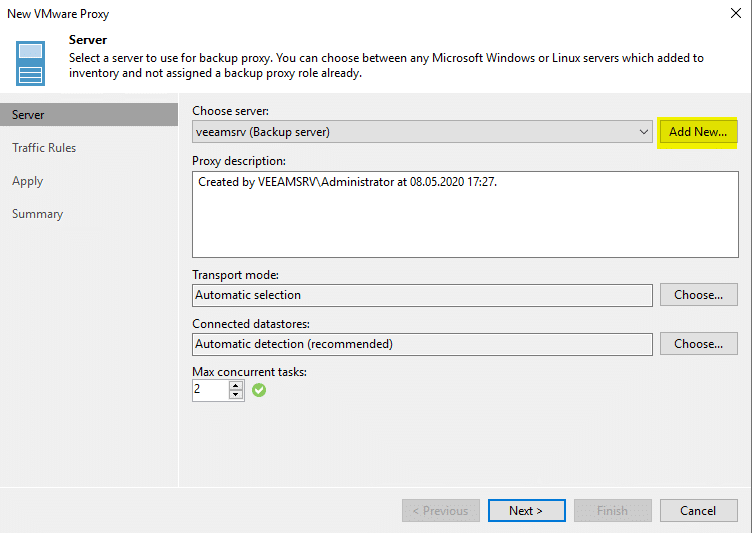
Task: Open the Choose server dropdown
Action: (422, 132)
